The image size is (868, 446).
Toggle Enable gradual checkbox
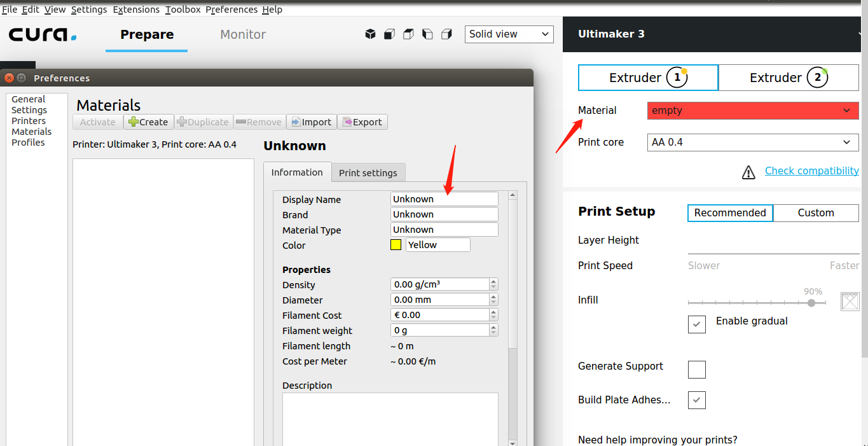(697, 324)
